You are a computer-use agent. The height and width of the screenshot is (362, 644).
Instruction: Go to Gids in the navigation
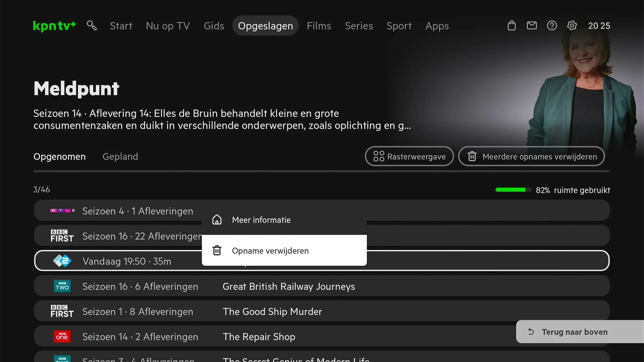click(x=214, y=26)
